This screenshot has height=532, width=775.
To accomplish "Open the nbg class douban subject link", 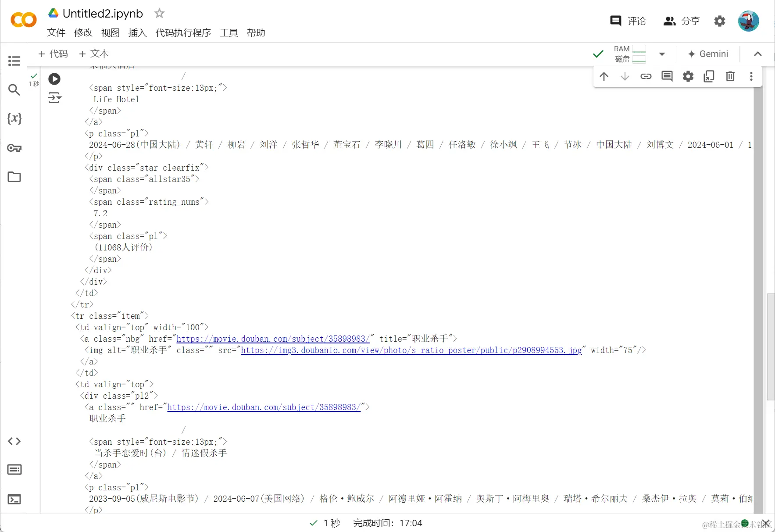I will [x=273, y=339].
